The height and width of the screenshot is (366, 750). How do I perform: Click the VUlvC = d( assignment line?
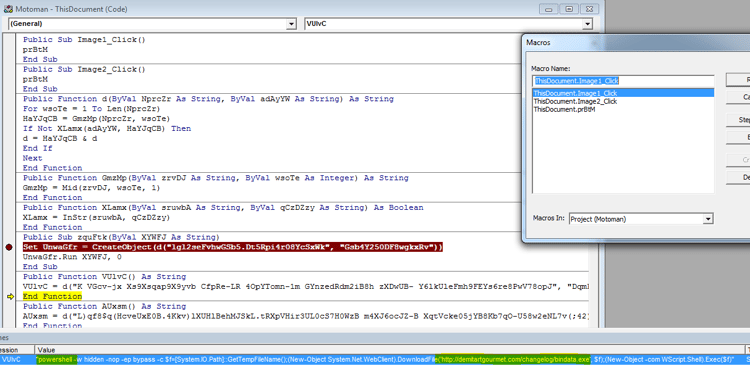click(305, 287)
